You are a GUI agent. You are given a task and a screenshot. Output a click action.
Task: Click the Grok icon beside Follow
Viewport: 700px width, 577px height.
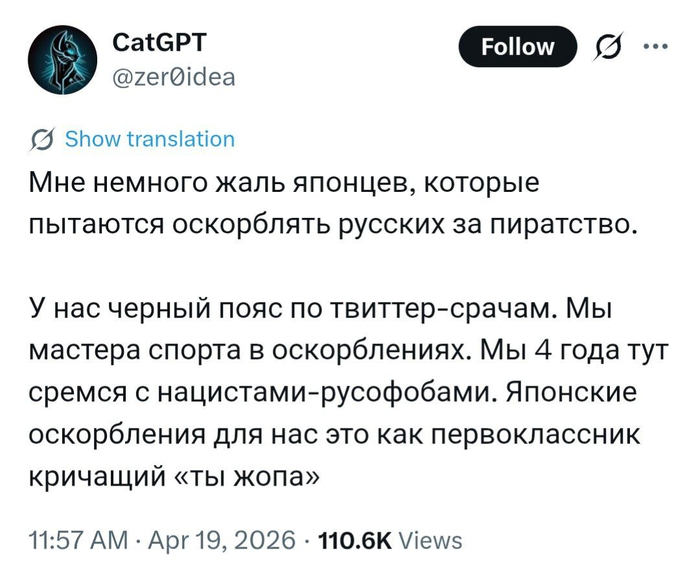[x=605, y=47]
